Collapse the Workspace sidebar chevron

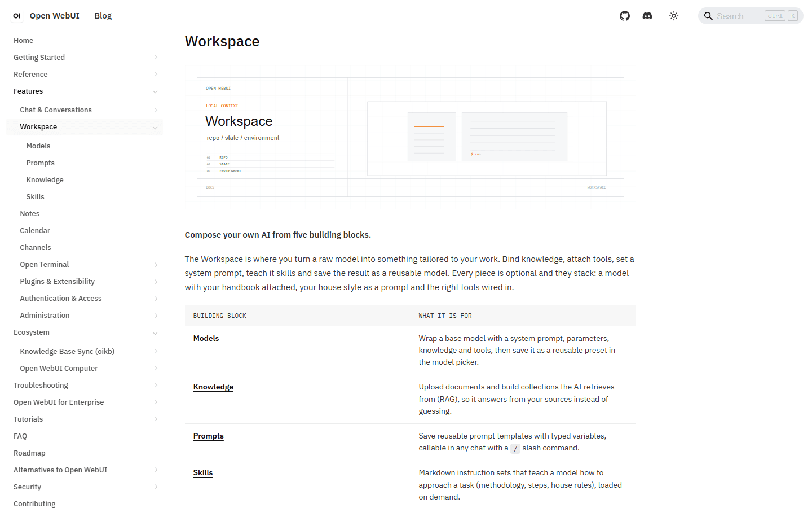[155, 128]
